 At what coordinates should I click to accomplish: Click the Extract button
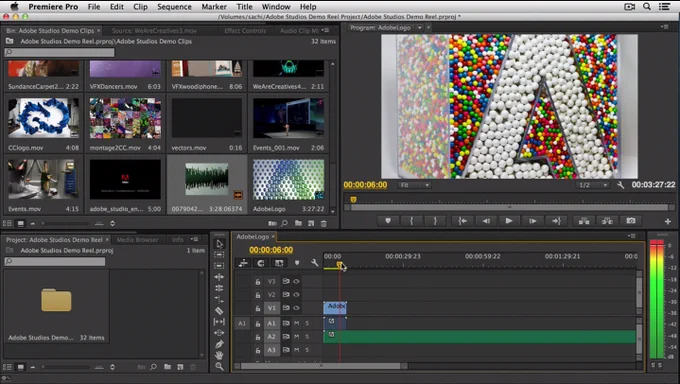[x=607, y=221]
